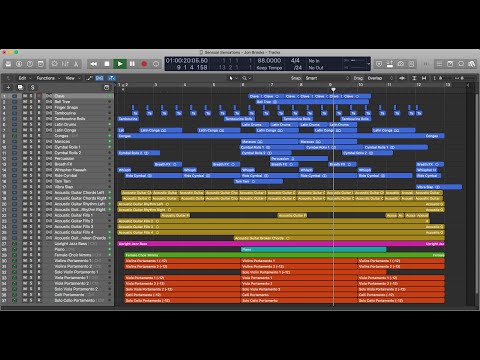Click the 88.0000 tempo value
Image resolution: width=480 pixels, height=360 pixels.
point(269,61)
